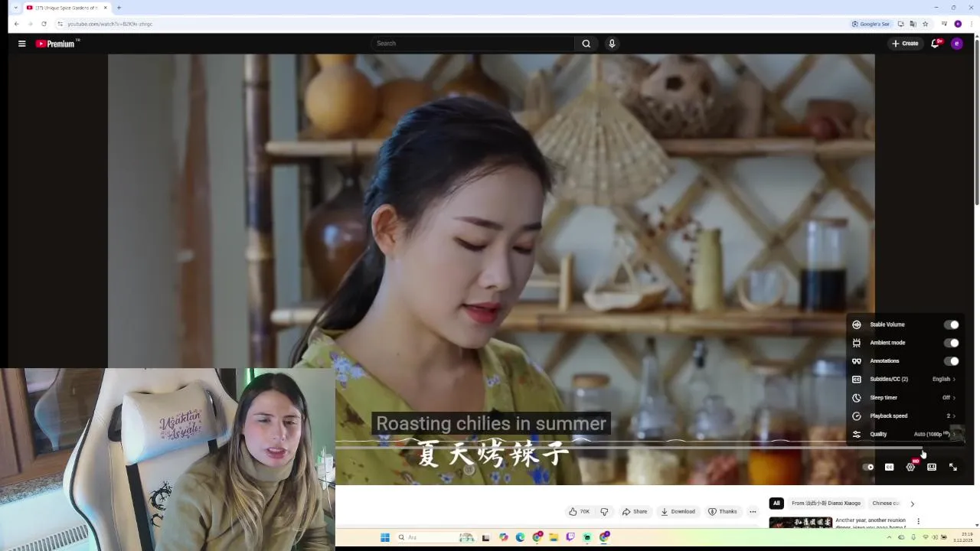980x551 pixels.
Task: Open a new browser tab
Action: point(119,8)
